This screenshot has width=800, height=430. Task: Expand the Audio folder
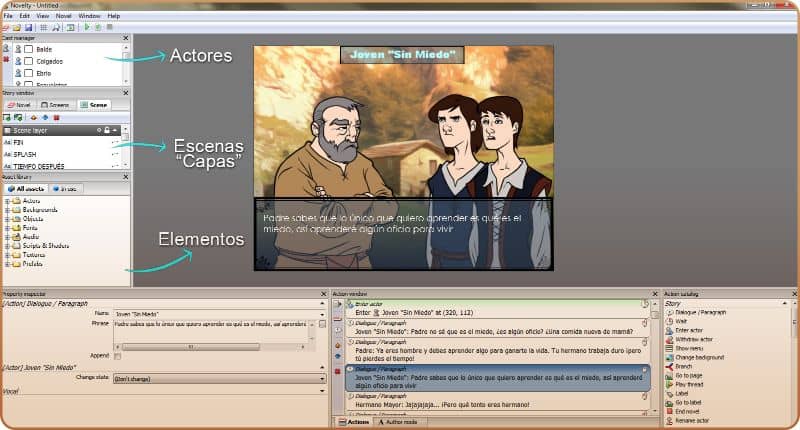tap(7, 237)
